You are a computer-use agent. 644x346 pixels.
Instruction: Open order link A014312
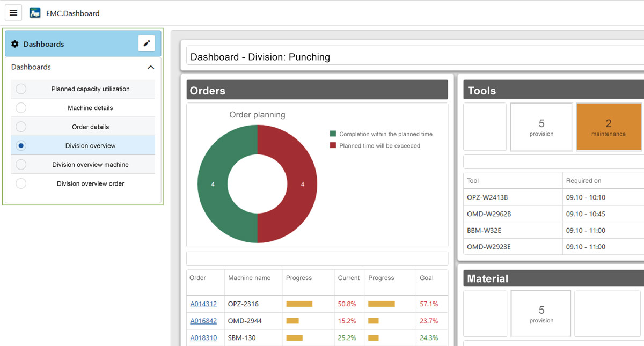point(203,304)
